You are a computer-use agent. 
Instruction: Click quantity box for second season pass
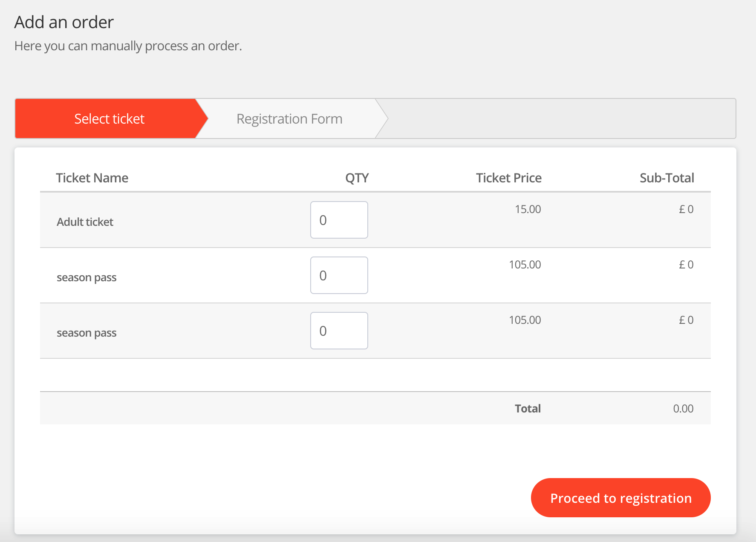coord(339,331)
